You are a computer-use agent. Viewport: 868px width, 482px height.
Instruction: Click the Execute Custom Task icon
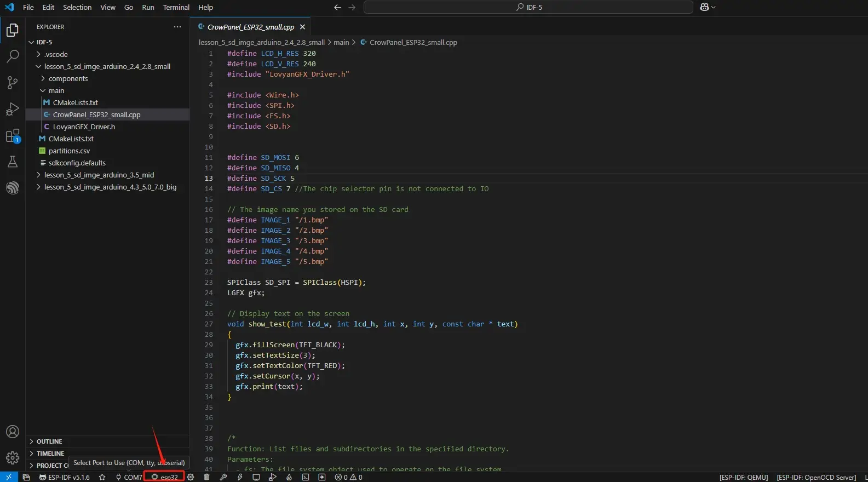(x=322, y=477)
